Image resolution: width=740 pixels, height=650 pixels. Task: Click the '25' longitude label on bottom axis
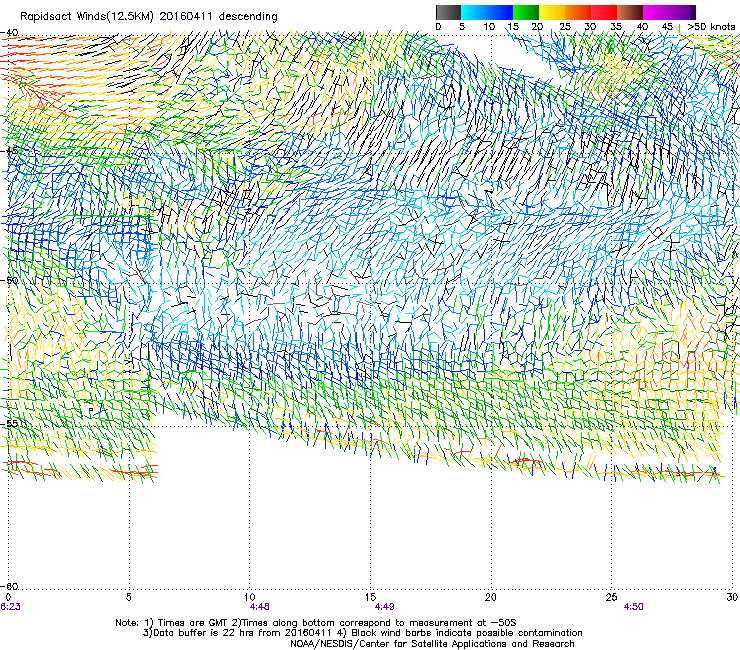[x=612, y=597]
